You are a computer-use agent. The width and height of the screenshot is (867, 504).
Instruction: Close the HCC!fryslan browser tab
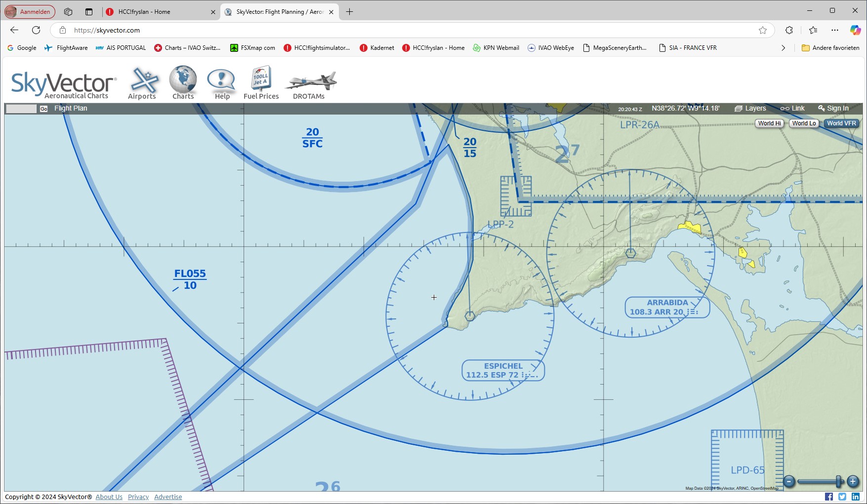(213, 12)
